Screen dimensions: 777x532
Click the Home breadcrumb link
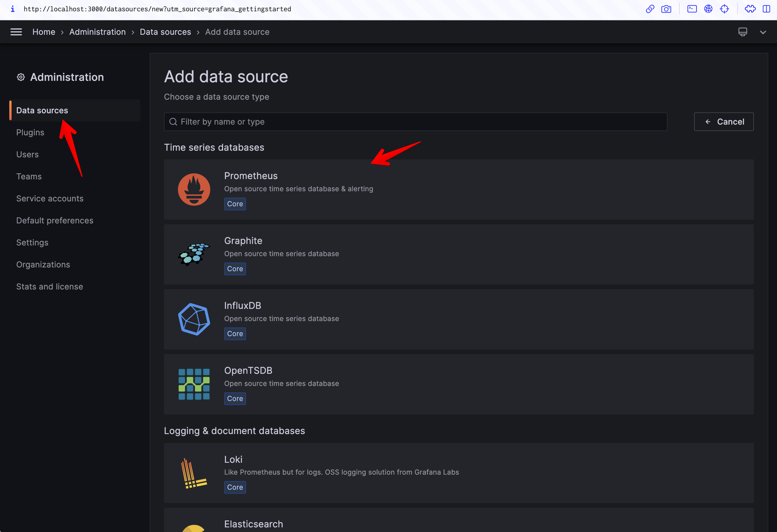44,32
